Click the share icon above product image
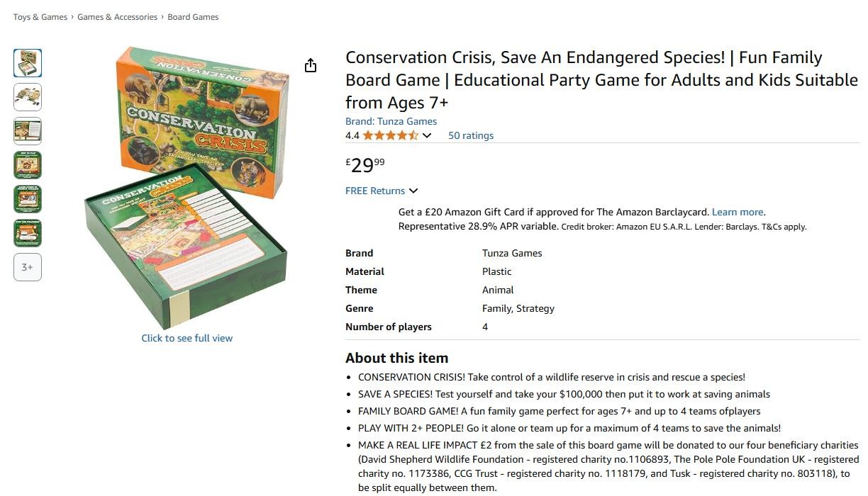This screenshot has height=496, width=868. click(310, 66)
